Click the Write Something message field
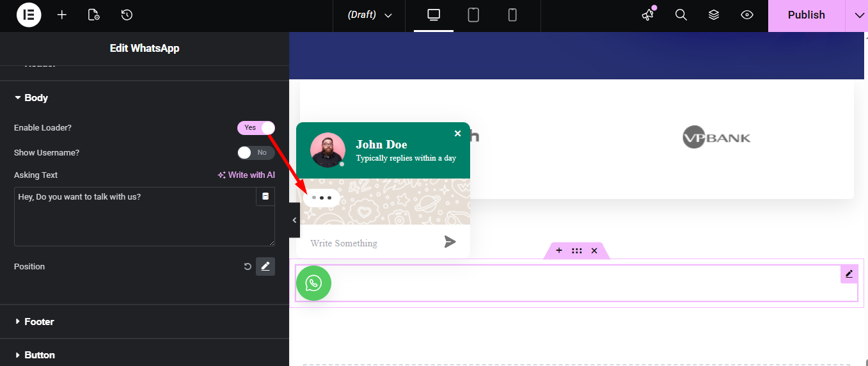This screenshot has height=366, width=868. [x=371, y=243]
